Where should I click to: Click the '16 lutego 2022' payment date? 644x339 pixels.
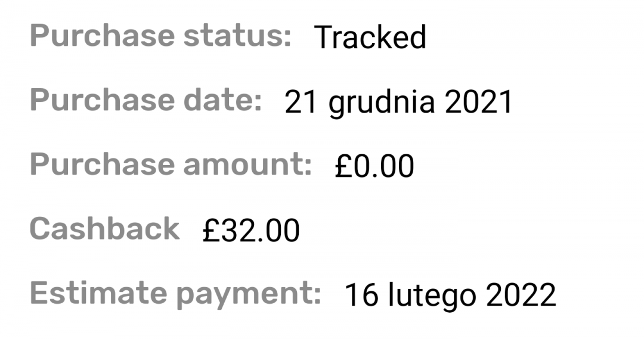point(450,296)
